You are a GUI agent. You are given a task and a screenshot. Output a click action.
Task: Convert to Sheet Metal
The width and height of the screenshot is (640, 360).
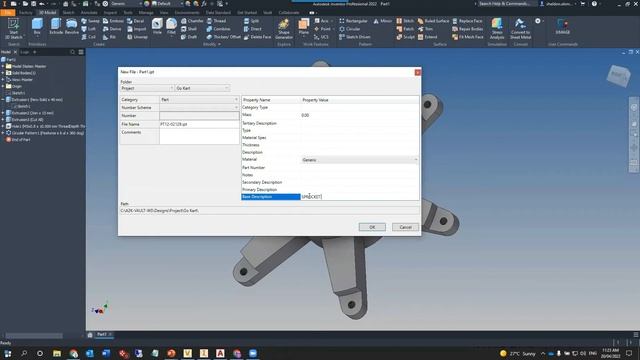click(x=520, y=29)
